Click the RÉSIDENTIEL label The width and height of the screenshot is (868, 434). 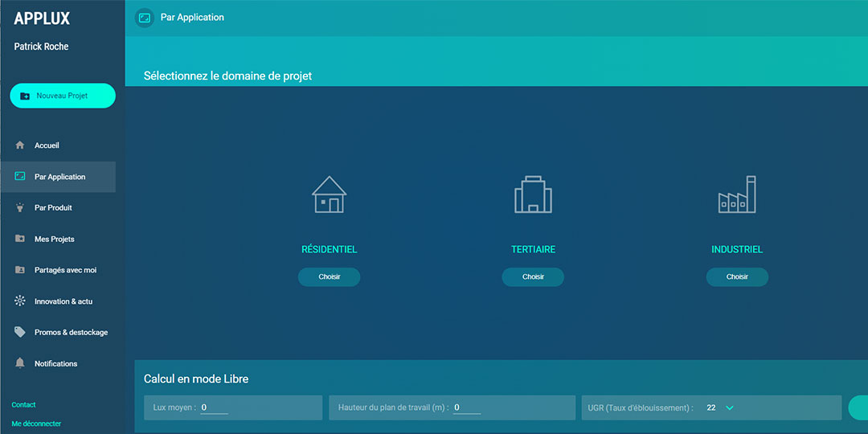pos(329,250)
